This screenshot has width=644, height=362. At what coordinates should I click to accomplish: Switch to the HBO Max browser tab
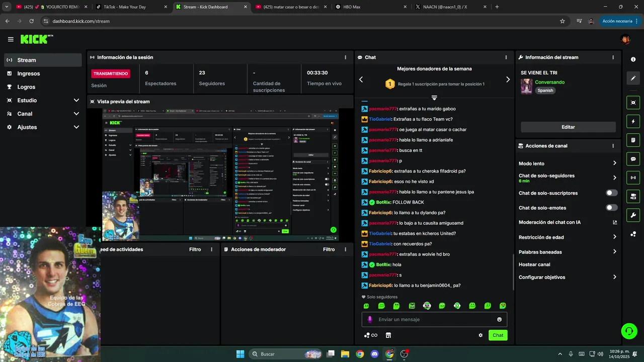point(370,7)
